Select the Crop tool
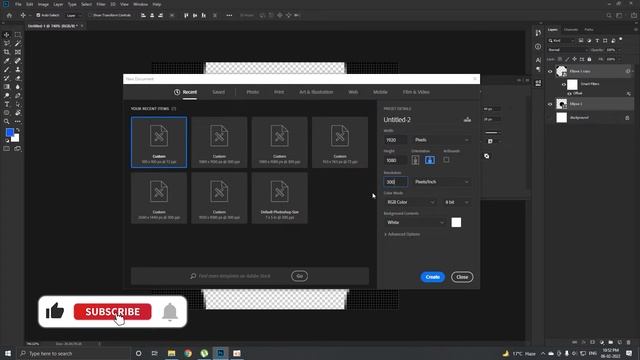Screen dimensions: 640x360 [7, 52]
